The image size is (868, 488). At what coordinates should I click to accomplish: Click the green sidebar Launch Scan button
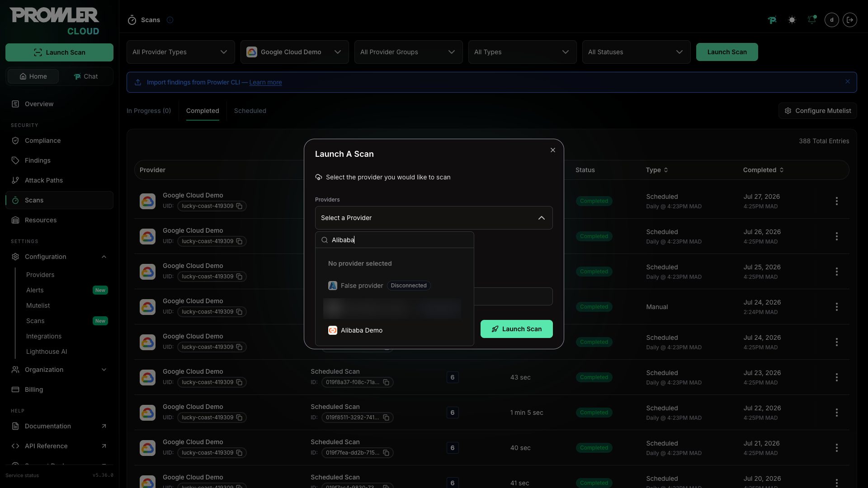click(59, 52)
